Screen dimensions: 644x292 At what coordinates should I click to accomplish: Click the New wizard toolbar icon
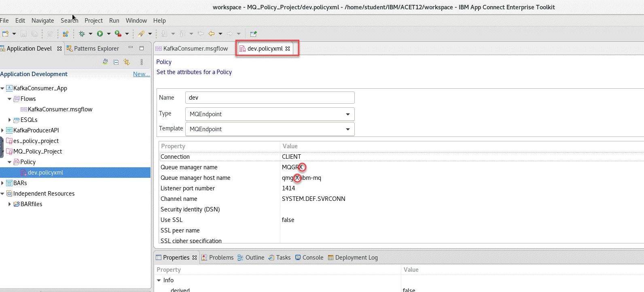point(5,34)
